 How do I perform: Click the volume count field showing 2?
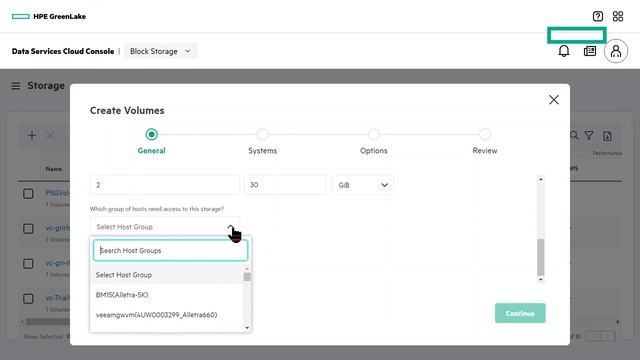click(x=164, y=185)
